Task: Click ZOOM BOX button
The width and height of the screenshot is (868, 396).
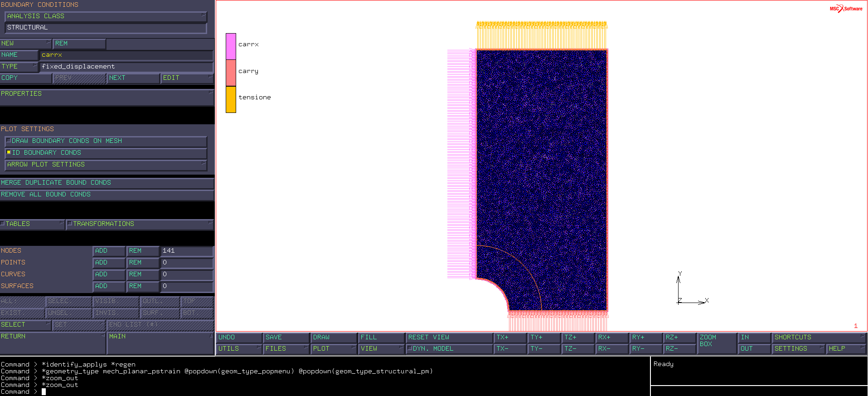Action: tap(717, 343)
